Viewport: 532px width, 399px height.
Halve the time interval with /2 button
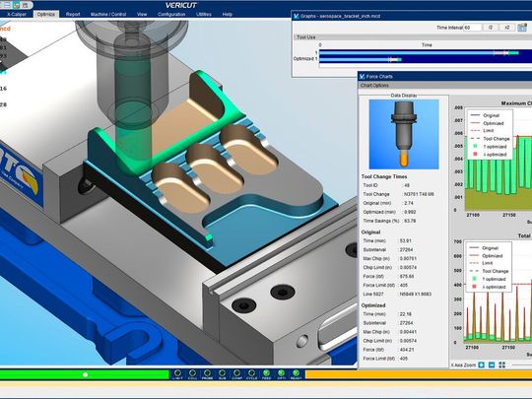[x=491, y=28]
